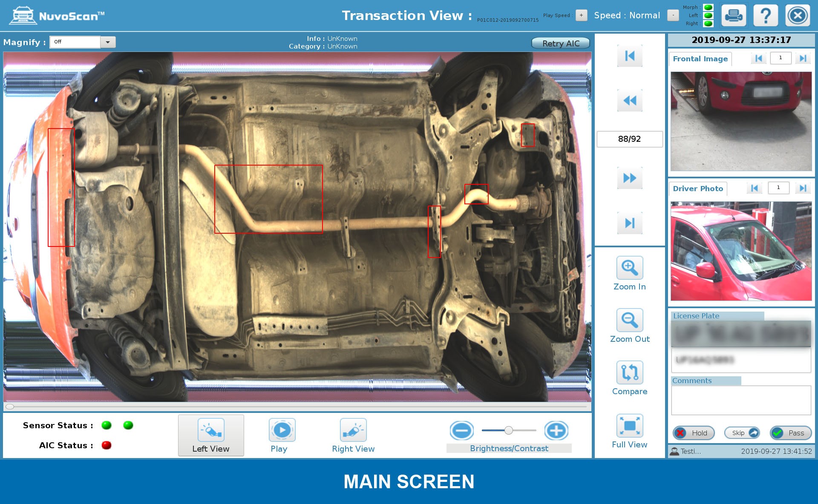Increase Play Speed with the plus button
818x504 pixels.
(x=581, y=15)
